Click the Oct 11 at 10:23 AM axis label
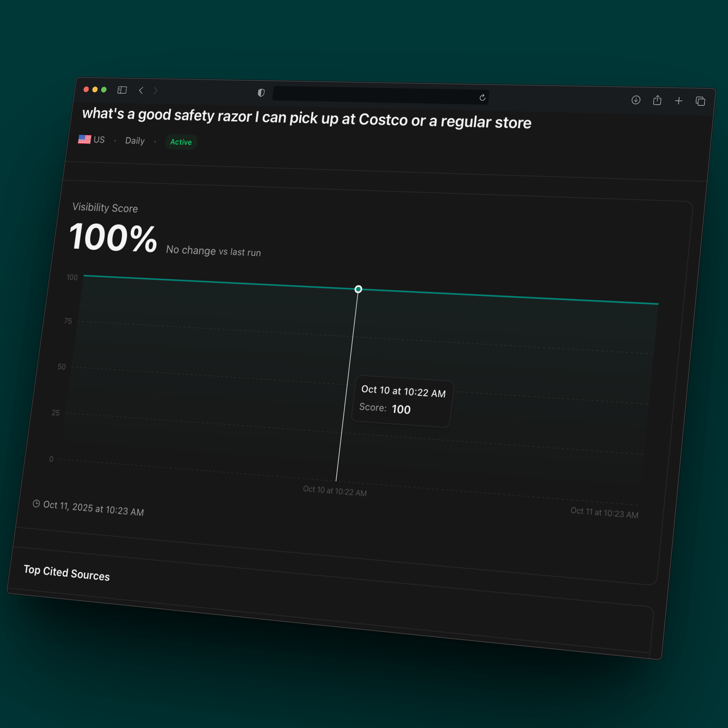The image size is (728, 728). point(604,513)
